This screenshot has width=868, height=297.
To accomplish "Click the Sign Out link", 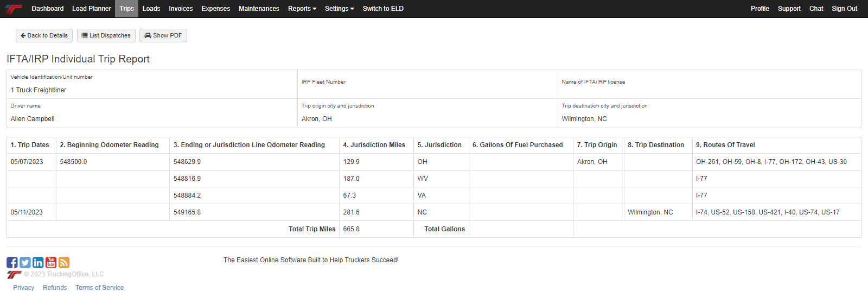I will coord(844,9).
